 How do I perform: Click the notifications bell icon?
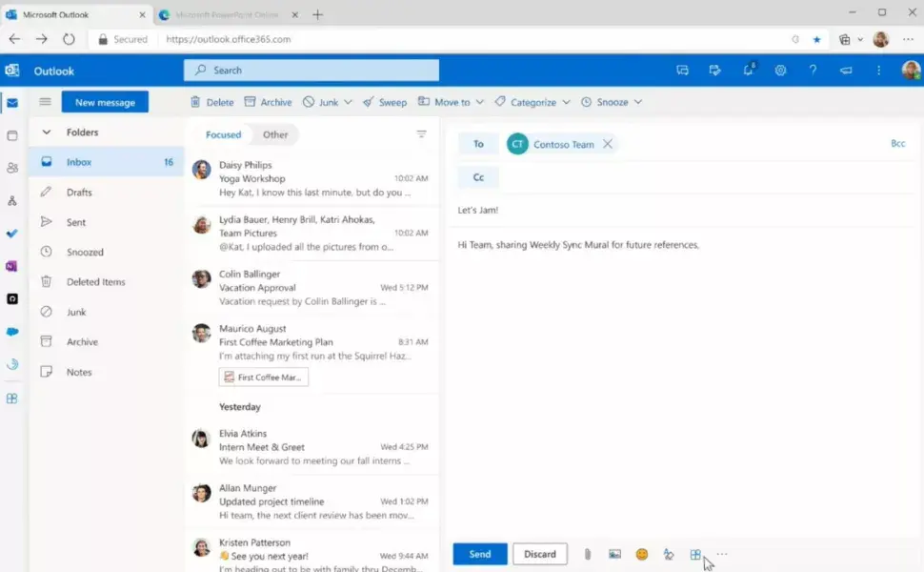click(x=748, y=71)
